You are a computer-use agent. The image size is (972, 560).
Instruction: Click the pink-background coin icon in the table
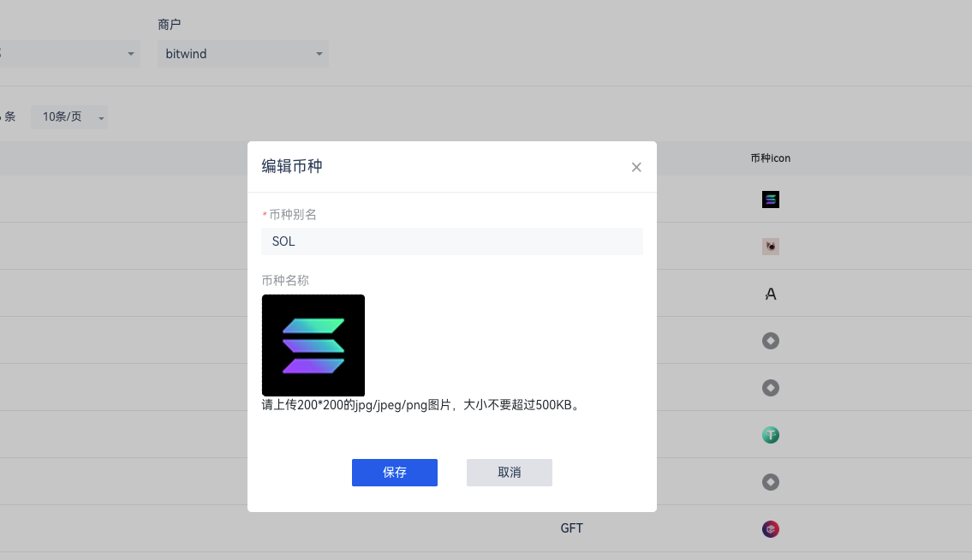(771, 247)
